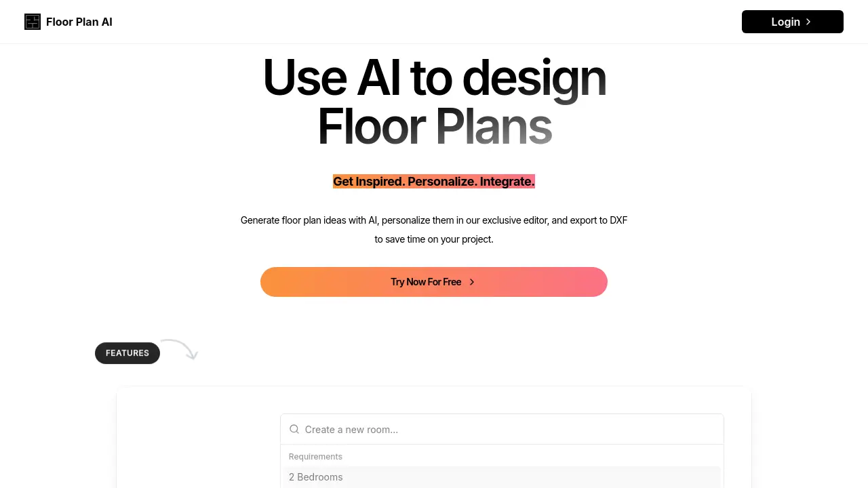Select the FEATURES badge
868x488 pixels.
127,353
